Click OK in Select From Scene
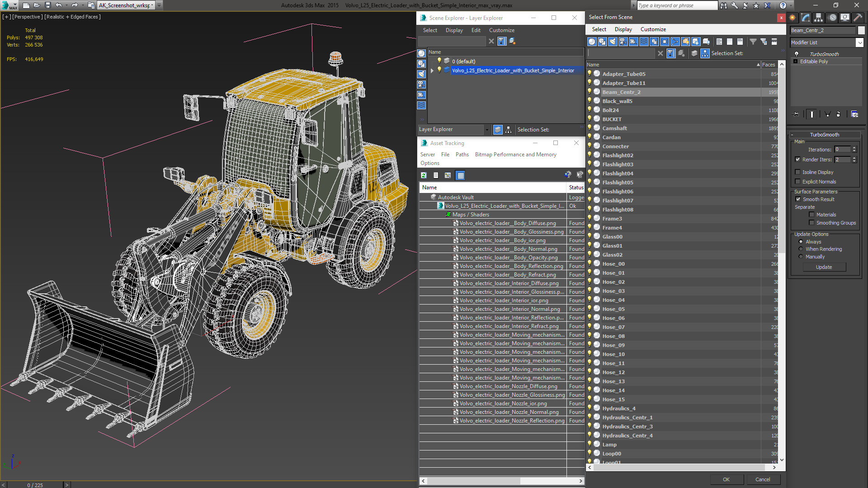868x488 pixels. coord(726,479)
